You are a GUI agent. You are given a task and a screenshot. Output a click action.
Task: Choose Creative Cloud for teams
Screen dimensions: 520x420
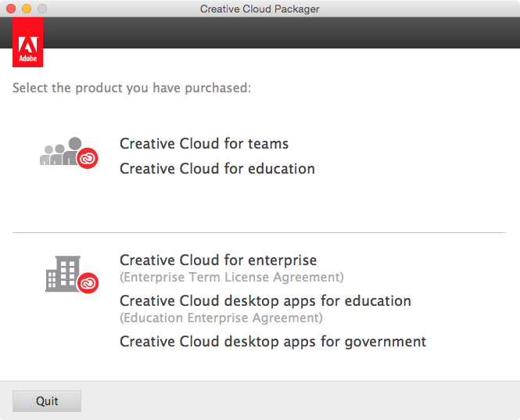tap(204, 144)
